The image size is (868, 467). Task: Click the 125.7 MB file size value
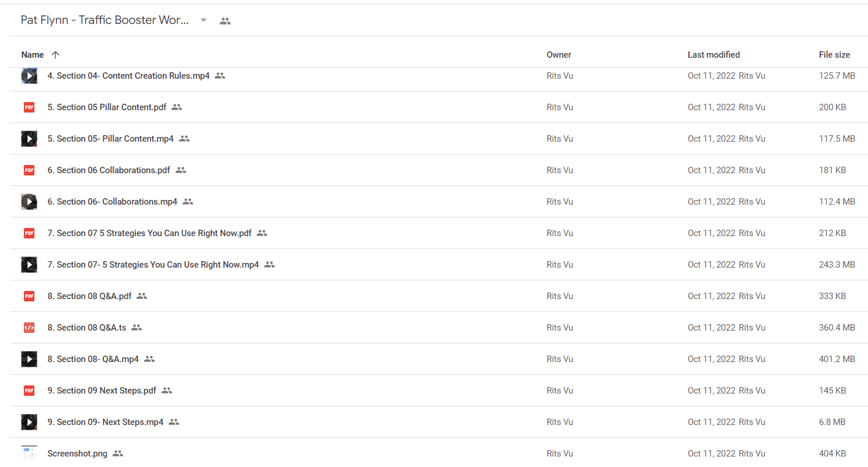[x=837, y=76]
